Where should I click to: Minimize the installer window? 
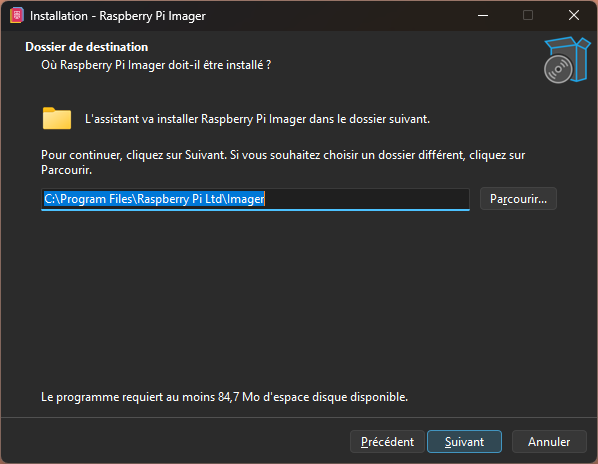(483, 16)
